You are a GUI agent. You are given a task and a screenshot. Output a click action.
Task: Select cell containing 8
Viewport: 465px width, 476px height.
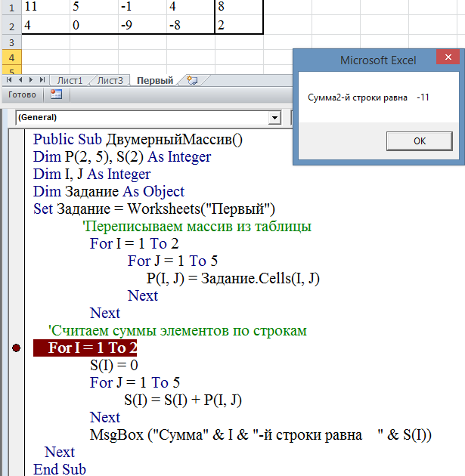coord(239,7)
